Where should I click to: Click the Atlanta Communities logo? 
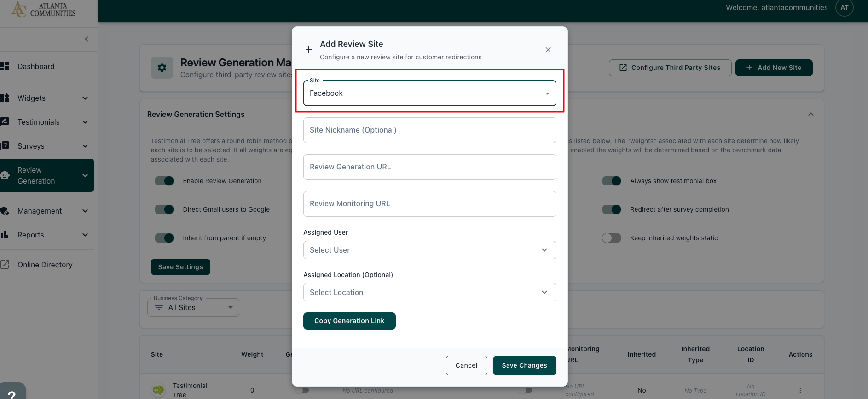pyautogui.click(x=44, y=10)
